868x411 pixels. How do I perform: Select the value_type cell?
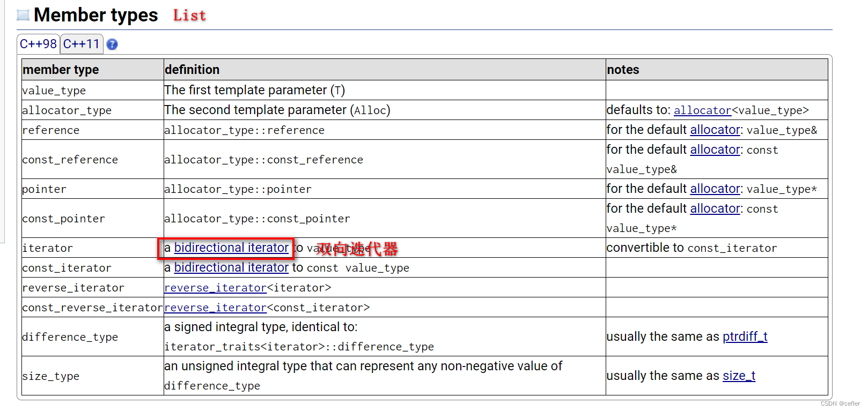tap(92, 90)
